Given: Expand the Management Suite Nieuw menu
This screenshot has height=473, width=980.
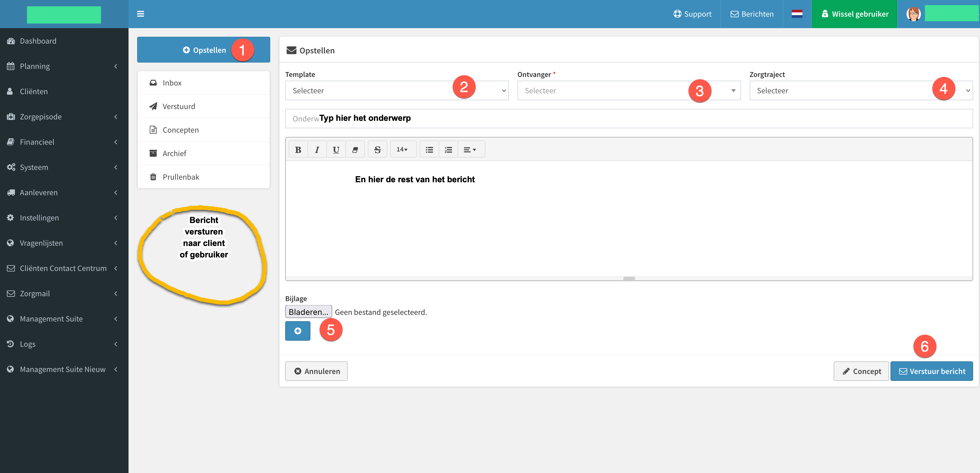Looking at the screenshot, I should click(x=64, y=369).
